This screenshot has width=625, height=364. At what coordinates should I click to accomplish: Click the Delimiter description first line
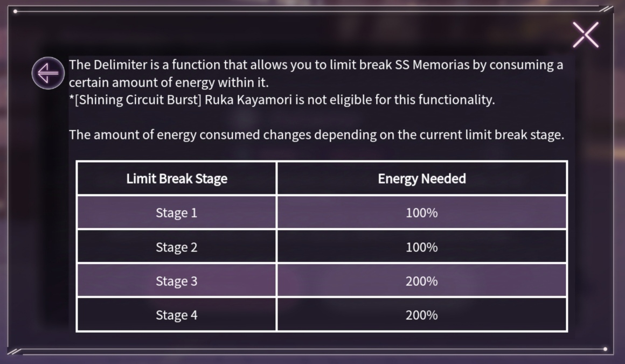[x=316, y=65]
